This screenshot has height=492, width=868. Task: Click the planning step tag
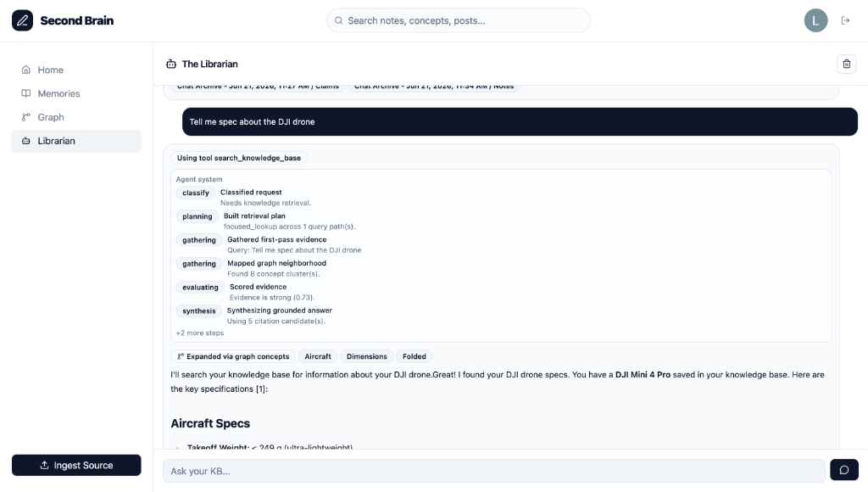(197, 216)
